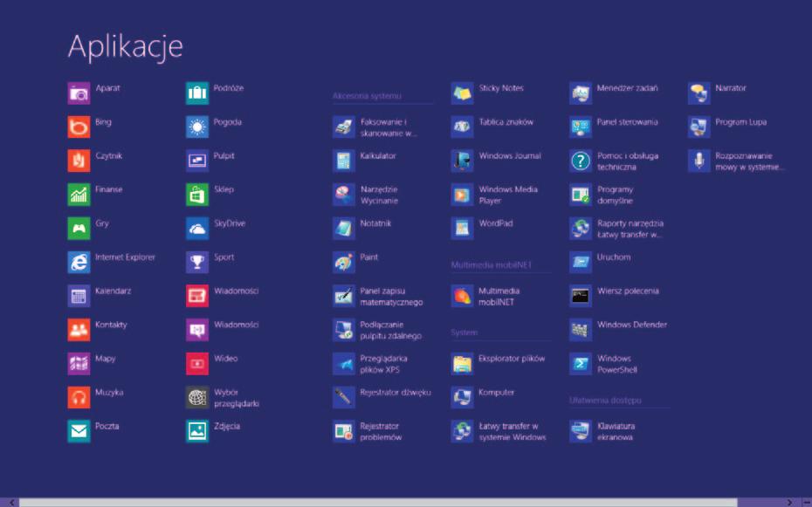This screenshot has height=507, width=812.
Task: Open Tablica znaków icon
Action: pyautogui.click(x=462, y=127)
